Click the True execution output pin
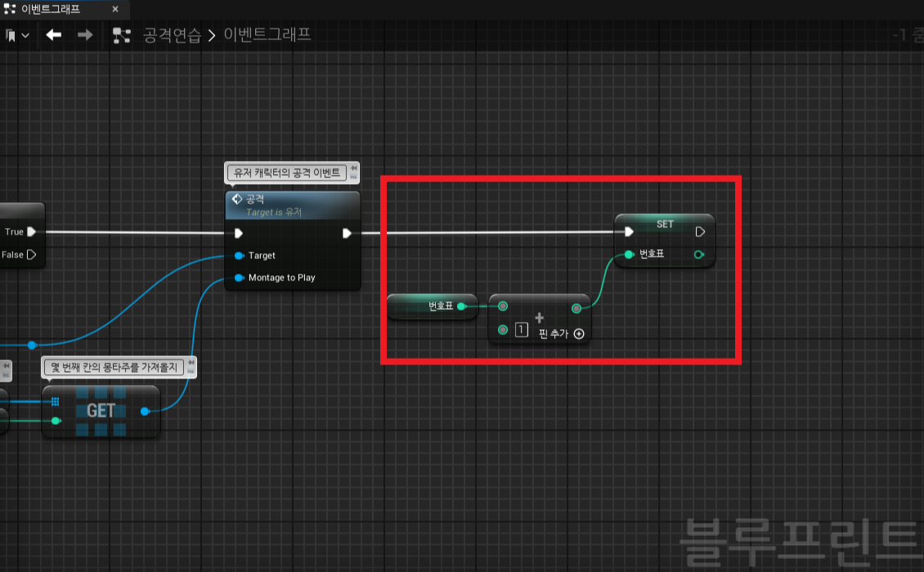The image size is (924, 572). click(x=32, y=231)
